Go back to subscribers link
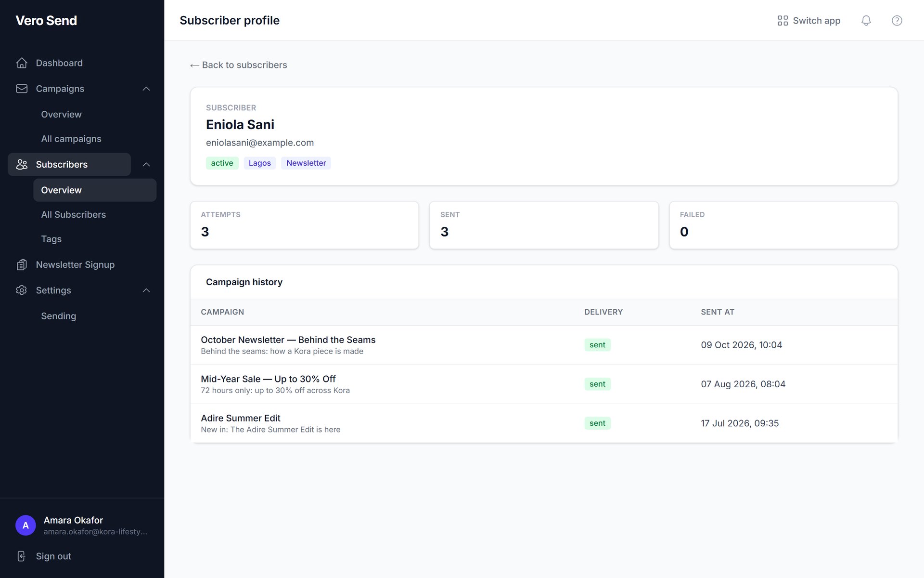 (x=238, y=65)
